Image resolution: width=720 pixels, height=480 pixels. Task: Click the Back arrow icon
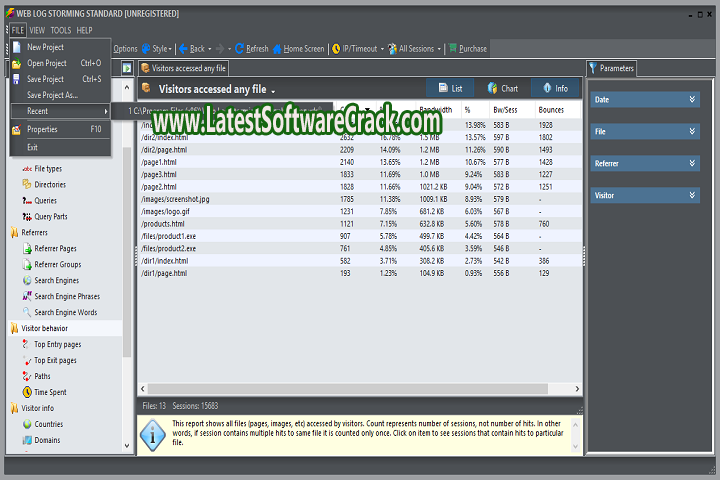tap(183, 49)
